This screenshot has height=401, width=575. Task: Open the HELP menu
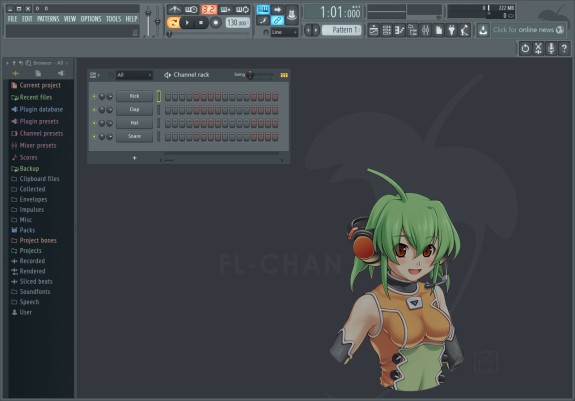tap(131, 19)
